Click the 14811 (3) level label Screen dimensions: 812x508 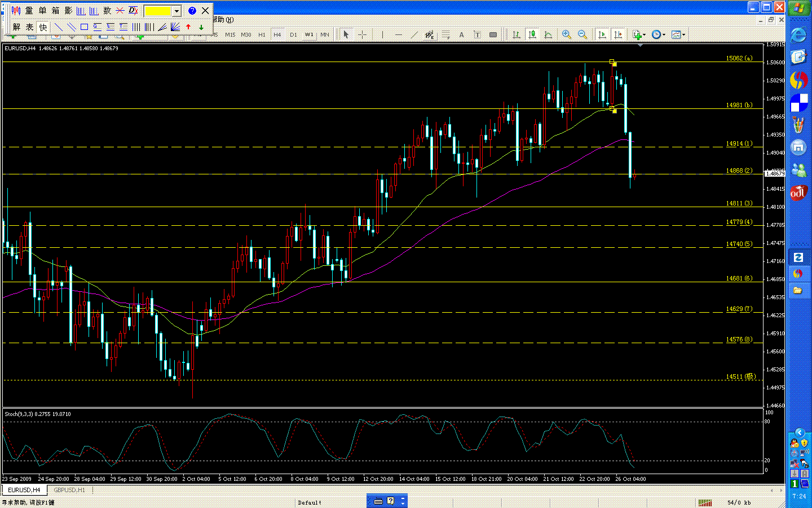[x=739, y=203]
